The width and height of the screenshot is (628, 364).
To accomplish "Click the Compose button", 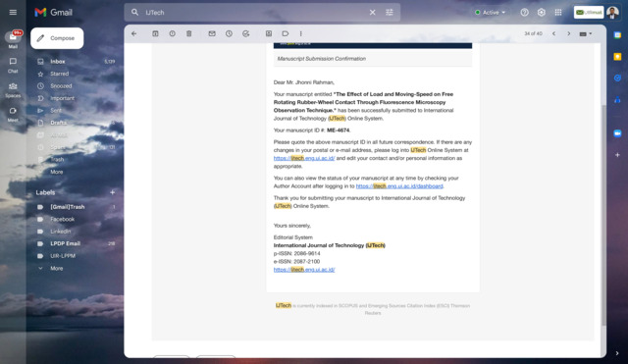I will click(x=57, y=38).
